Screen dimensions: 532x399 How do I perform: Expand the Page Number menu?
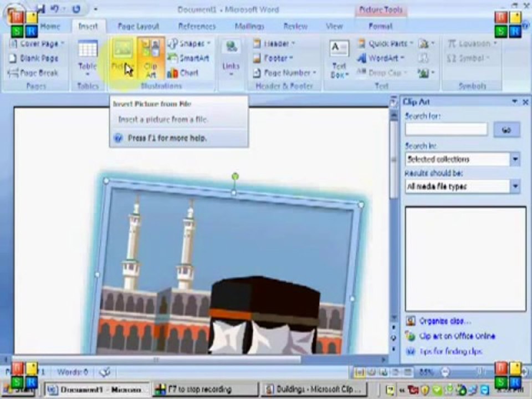pyautogui.click(x=284, y=73)
